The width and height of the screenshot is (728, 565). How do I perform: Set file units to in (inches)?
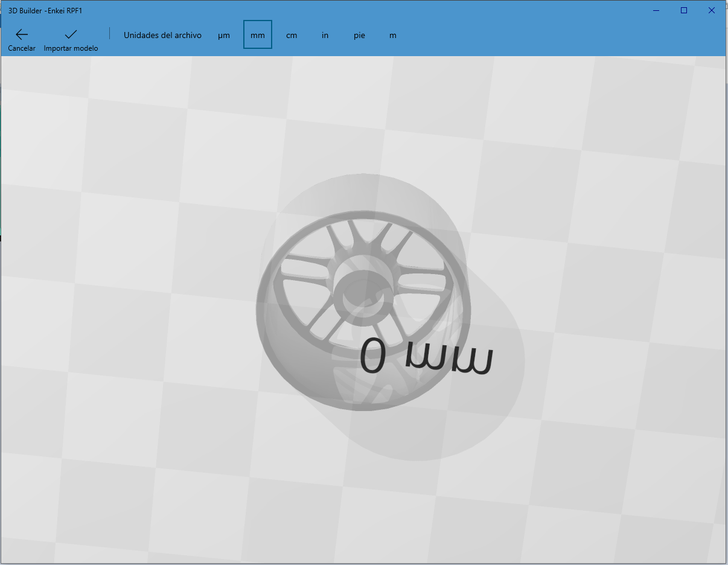click(x=325, y=35)
